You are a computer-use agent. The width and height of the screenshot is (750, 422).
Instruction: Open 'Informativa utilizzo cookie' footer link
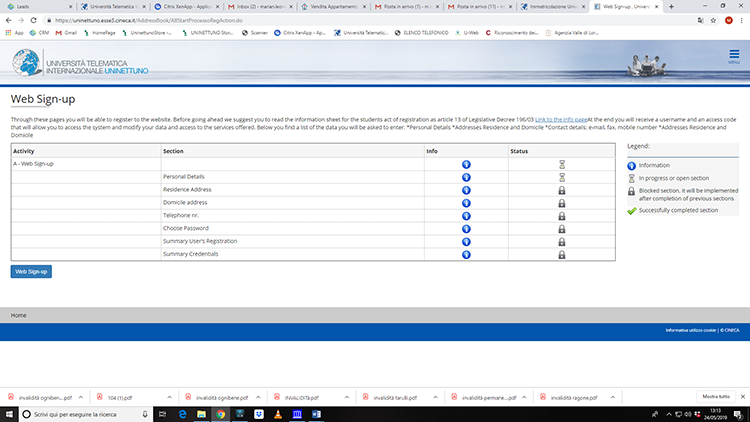pos(689,329)
